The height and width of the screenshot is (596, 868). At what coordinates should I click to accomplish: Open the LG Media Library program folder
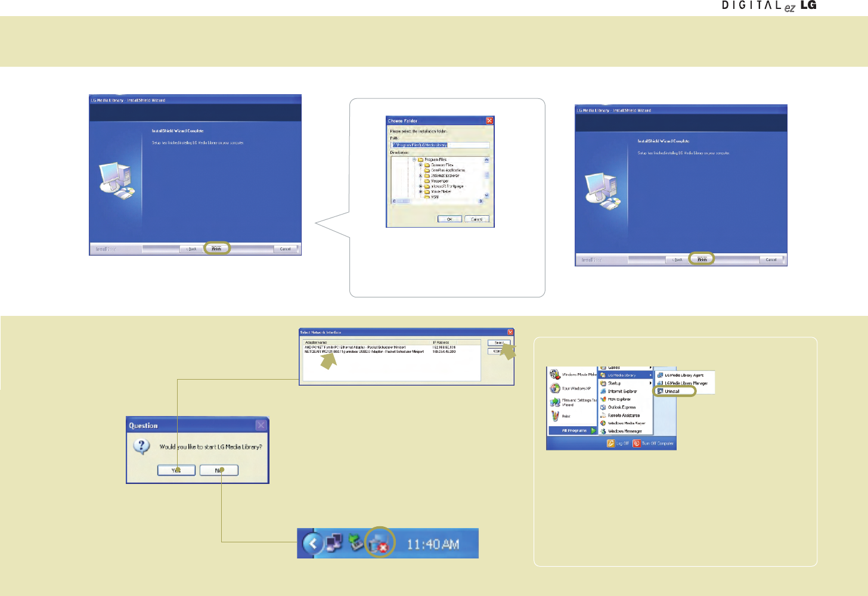tap(626, 375)
